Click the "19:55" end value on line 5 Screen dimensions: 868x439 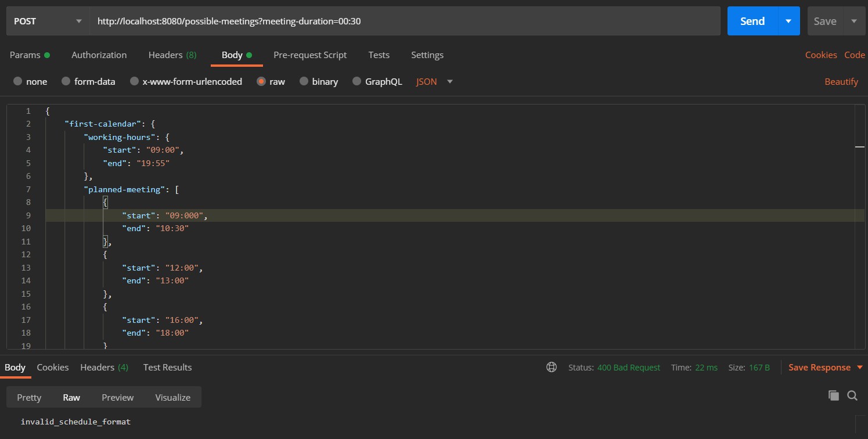(154, 163)
